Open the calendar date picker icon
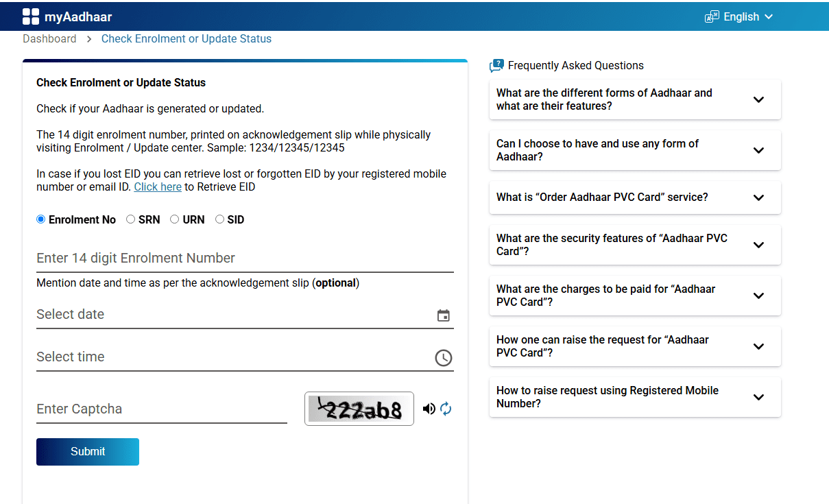This screenshot has width=829, height=504. coord(444,315)
